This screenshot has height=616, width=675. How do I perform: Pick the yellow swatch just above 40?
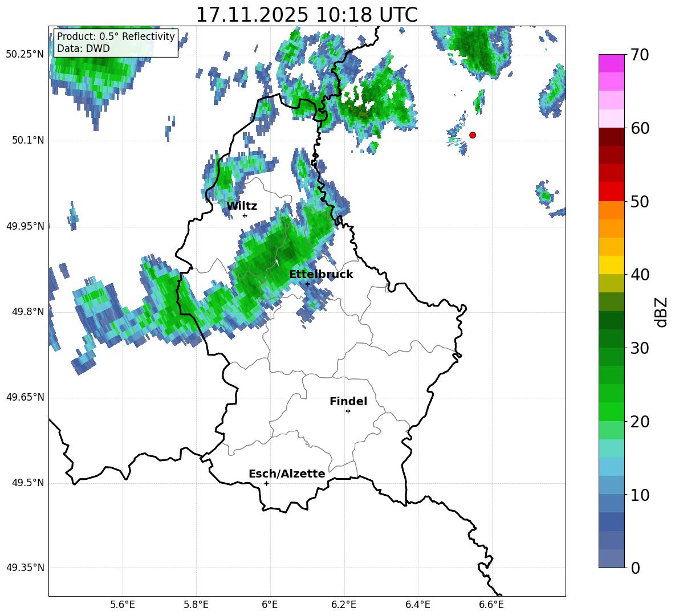pyautogui.click(x=611, y=265)
